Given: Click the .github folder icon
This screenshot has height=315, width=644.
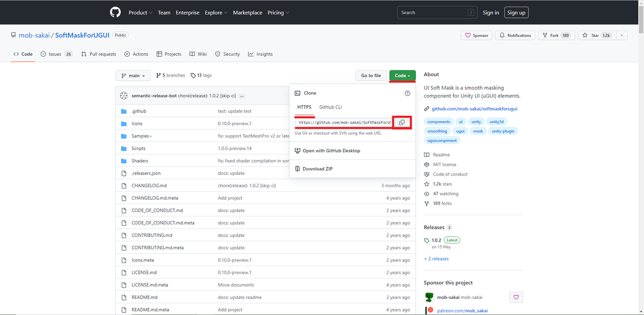Looking at the screenshot, I should (x=123, y=111).
